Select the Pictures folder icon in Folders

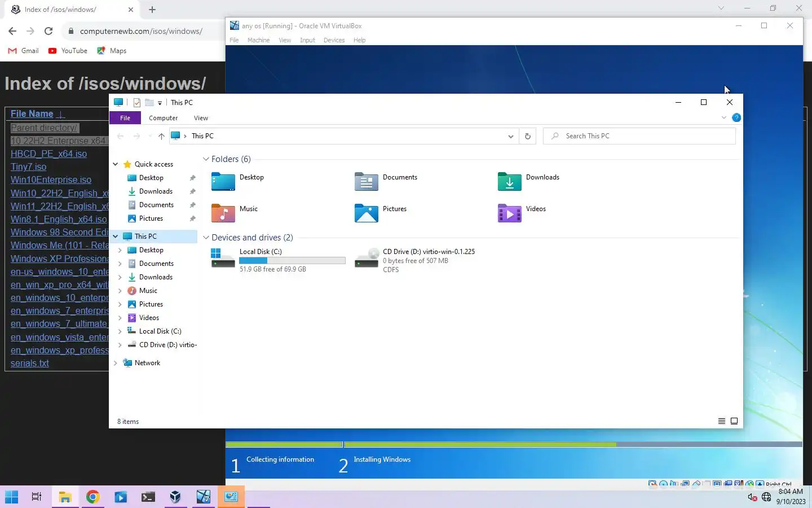(366, 213)
